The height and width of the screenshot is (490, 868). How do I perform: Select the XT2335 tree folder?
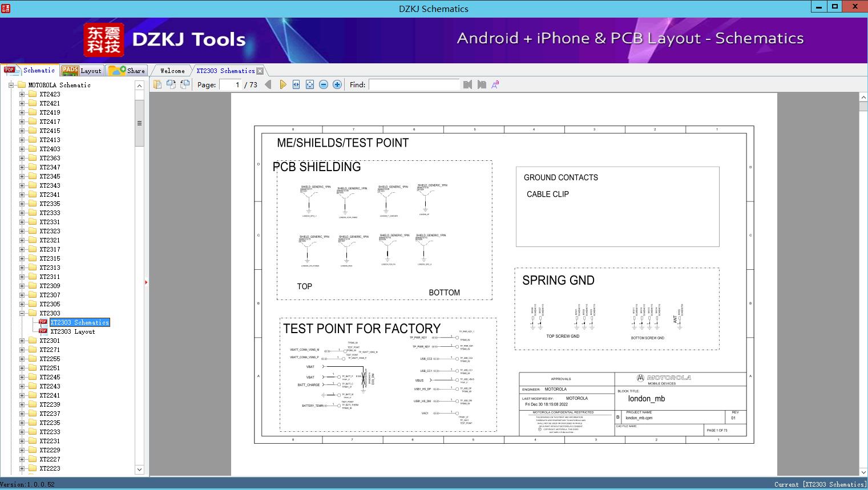tap(50, 204)
